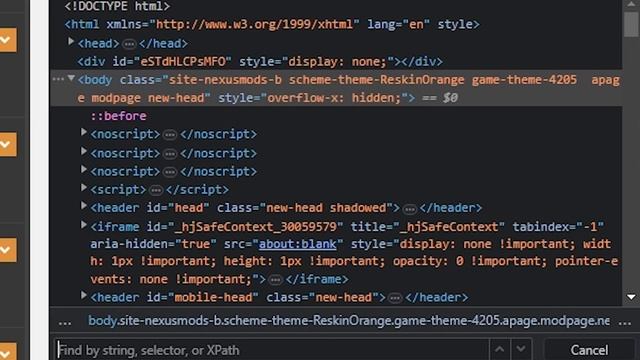Click the Cancel search button
The image size is (640, 360).
tap(589, 350)
